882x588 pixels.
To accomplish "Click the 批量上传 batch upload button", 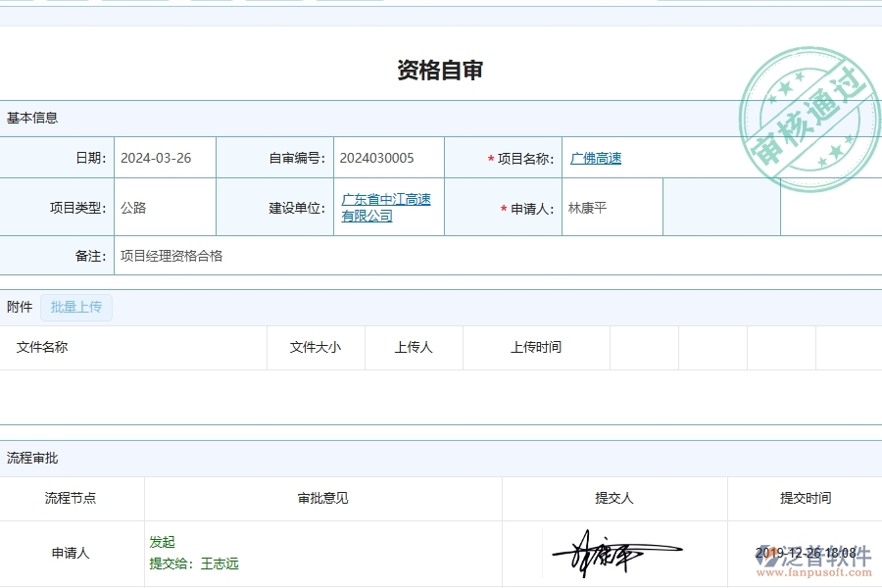I will (75, 307).
